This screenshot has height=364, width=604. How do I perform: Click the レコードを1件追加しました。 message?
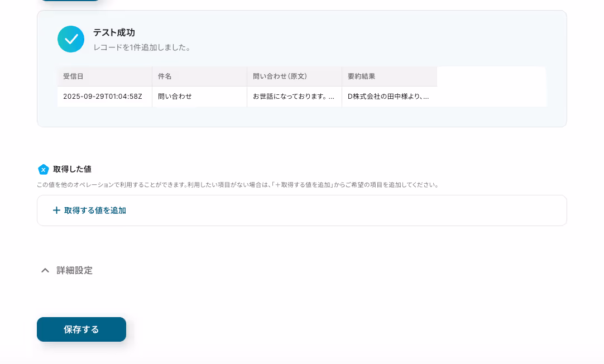[142, 48]
